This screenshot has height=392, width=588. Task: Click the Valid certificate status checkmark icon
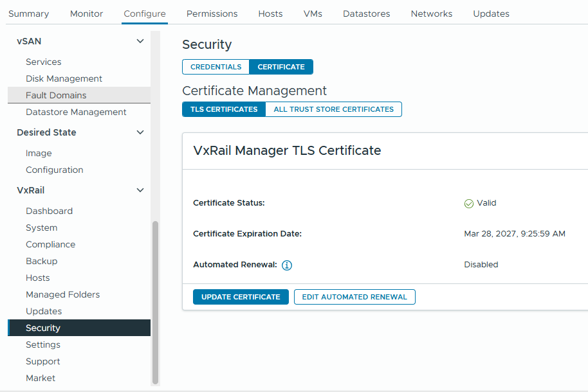click(469, 202)
